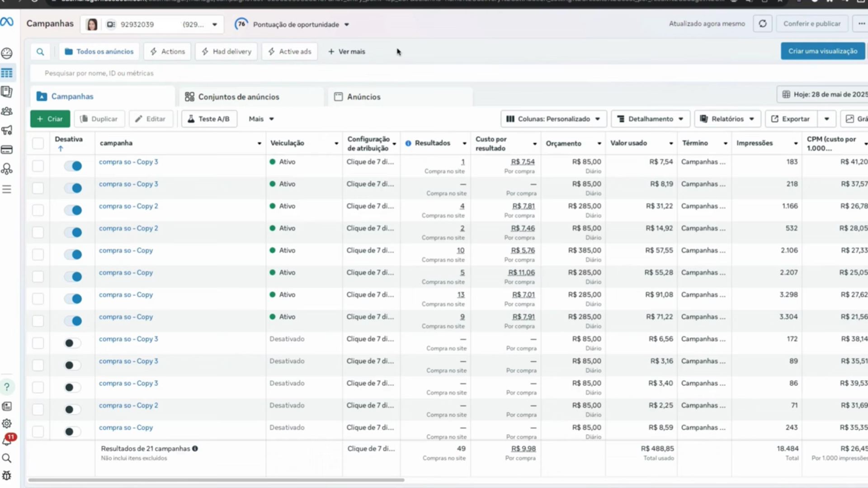Click the horizontal scrollbar under the table
This screenshot has width=868, height=488.
[x=216, y=480]
